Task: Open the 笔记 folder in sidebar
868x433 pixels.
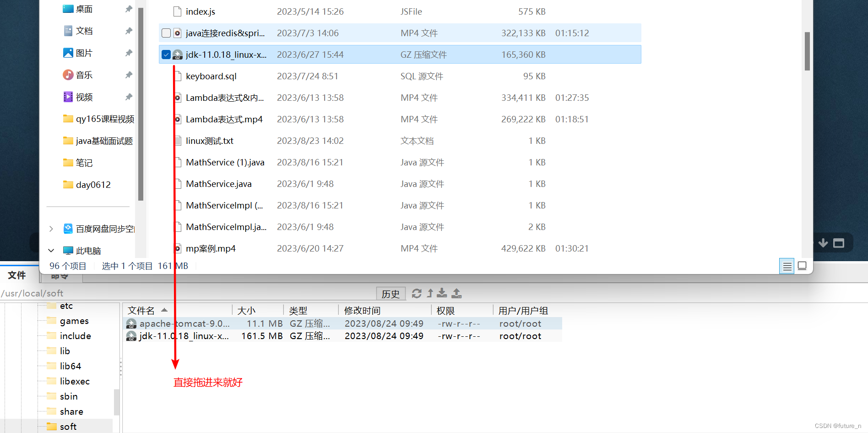Action: [x=78, y=163]
